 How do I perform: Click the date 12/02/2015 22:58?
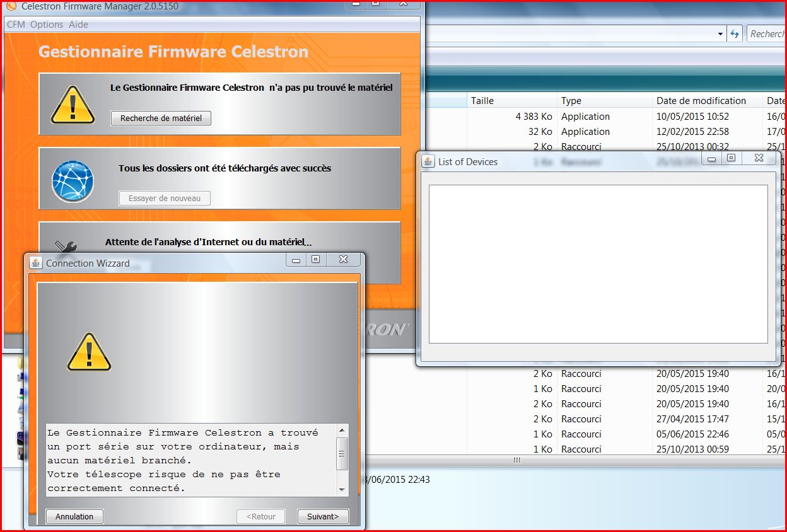pyautogui.click(x=692, y=132)
